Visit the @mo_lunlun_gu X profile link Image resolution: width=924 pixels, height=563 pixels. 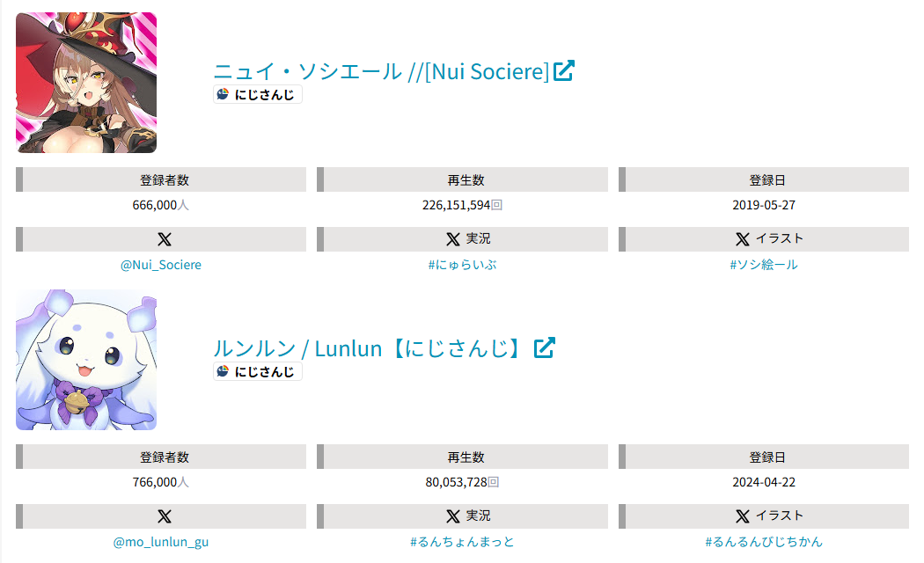(x=161, y=542)
